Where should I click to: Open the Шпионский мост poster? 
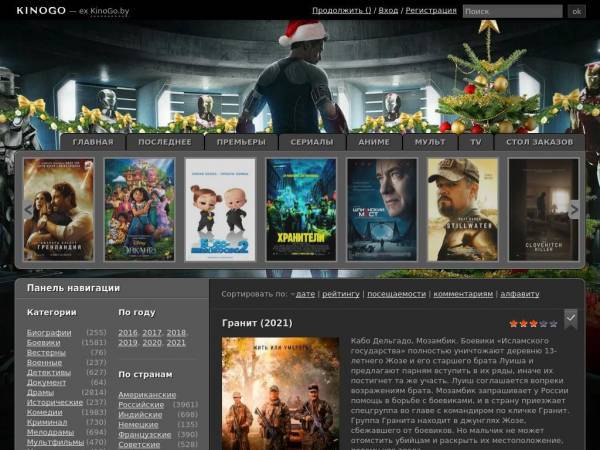(x=382, y=210)
